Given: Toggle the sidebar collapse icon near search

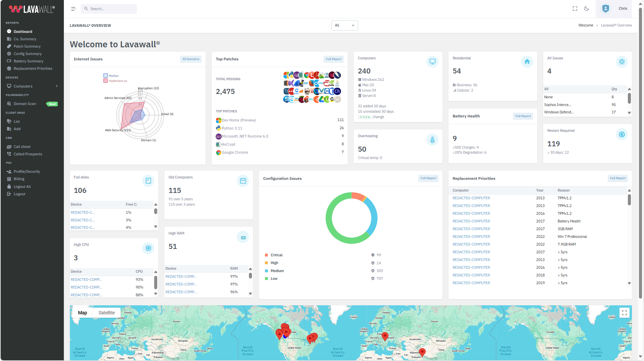Looking at the screenshot, I should click(73, 9).
